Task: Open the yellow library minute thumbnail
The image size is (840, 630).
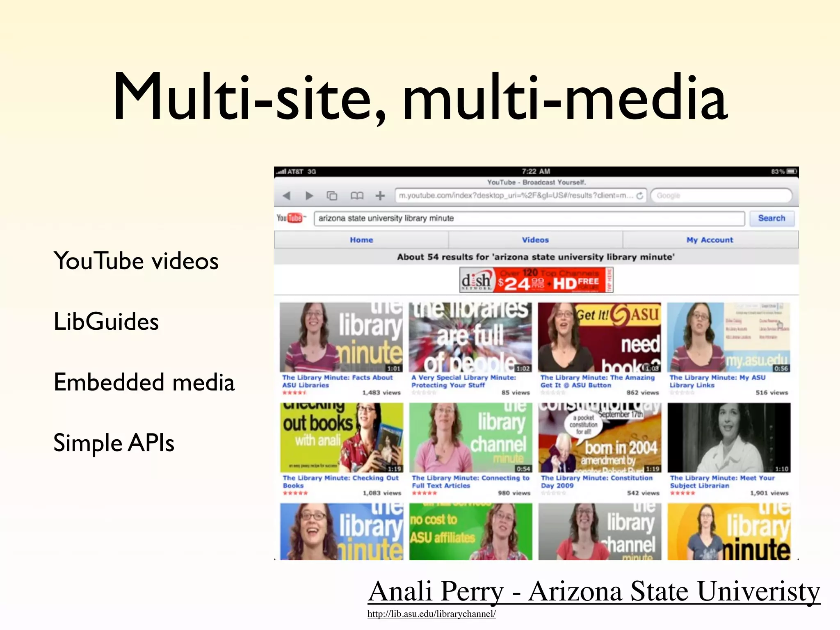Action: (x=729, y=532)
